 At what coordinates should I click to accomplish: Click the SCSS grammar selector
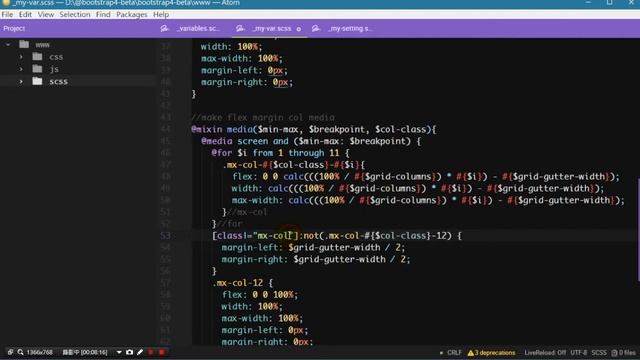[x=599, y=353]
